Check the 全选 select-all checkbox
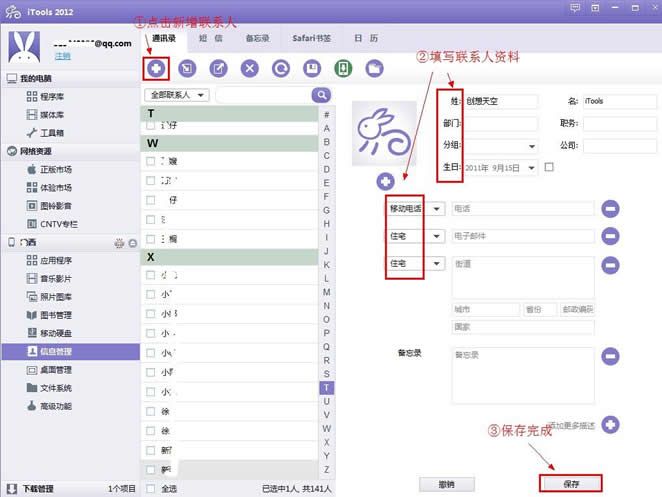The height and width of the screenshot is (497, 662). tap(150, 489)
